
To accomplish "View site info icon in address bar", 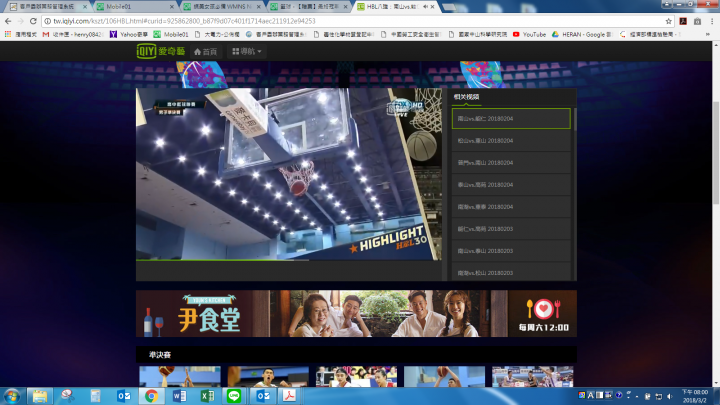I will pyautogui.click(x=47, y=21).
